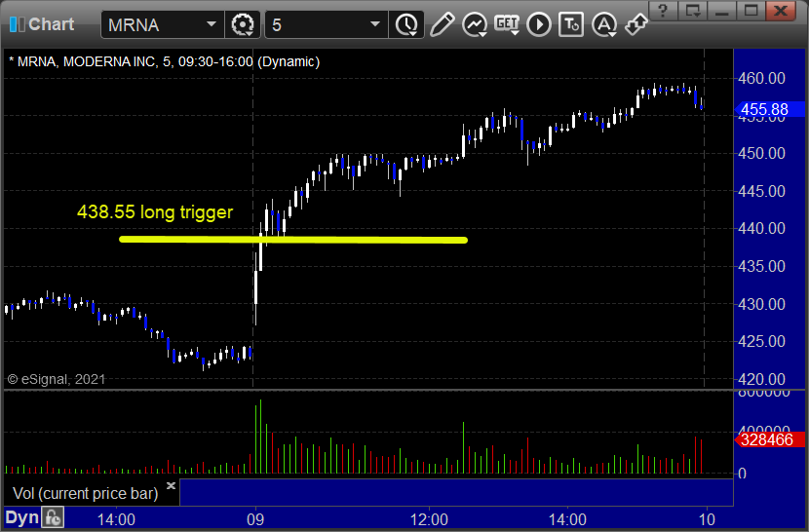The height and width of the screenshot is (532, 809).
Task: Click the 460.00 price axis label
Action: click(761, 78)
